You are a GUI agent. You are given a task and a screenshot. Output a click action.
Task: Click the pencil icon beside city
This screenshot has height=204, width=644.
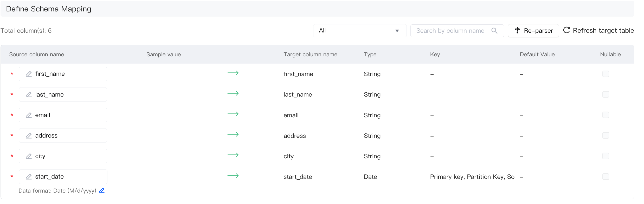(x=29, y=156)
